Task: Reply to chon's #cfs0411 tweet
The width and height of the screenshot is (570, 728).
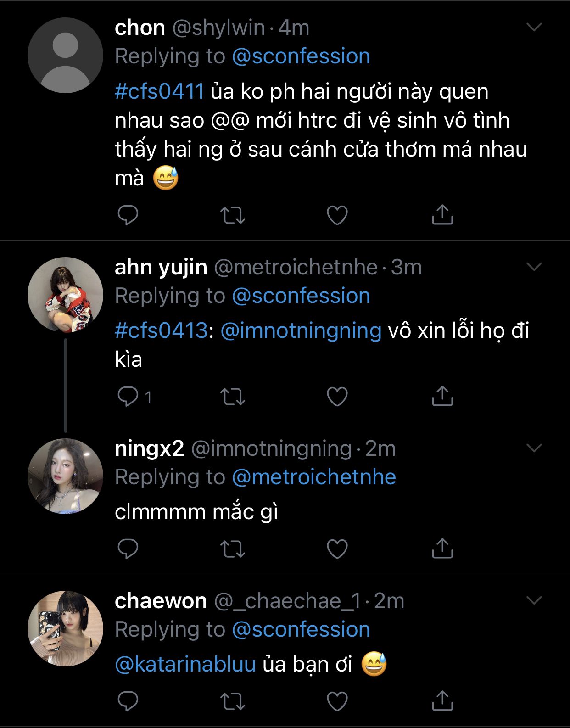Action: click(128, 215)
